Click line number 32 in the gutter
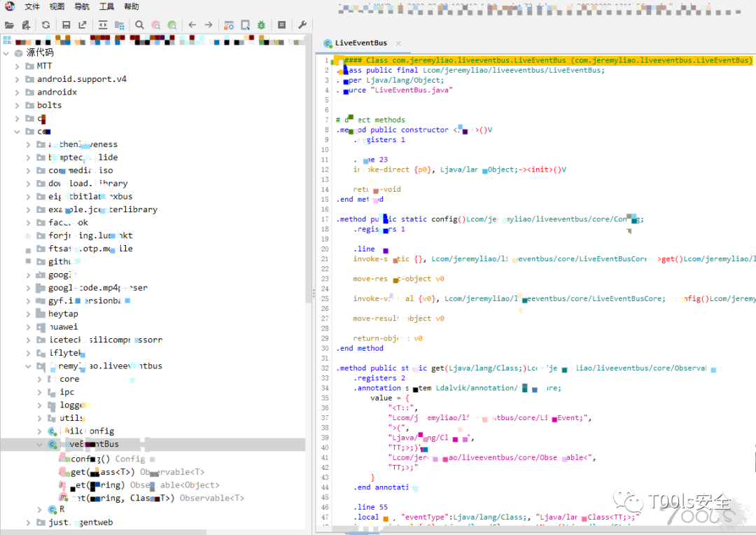Image resolution: width=756 pixels, height=535 pixels. [325, 368]
